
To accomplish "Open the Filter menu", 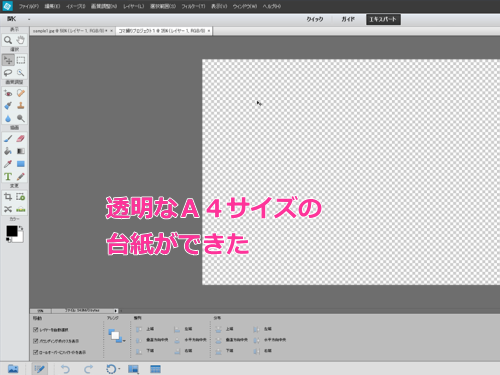I will [193, 6].
